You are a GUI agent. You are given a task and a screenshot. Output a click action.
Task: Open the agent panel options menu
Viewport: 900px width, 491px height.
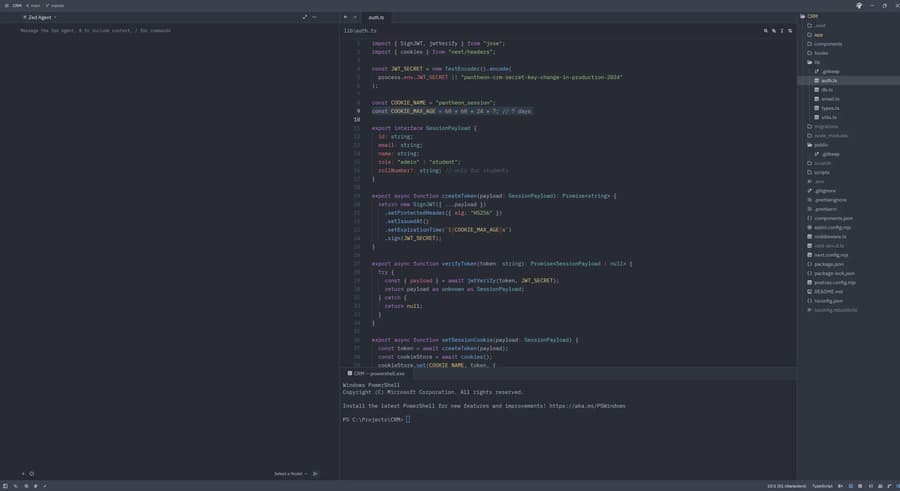point(314,17)
